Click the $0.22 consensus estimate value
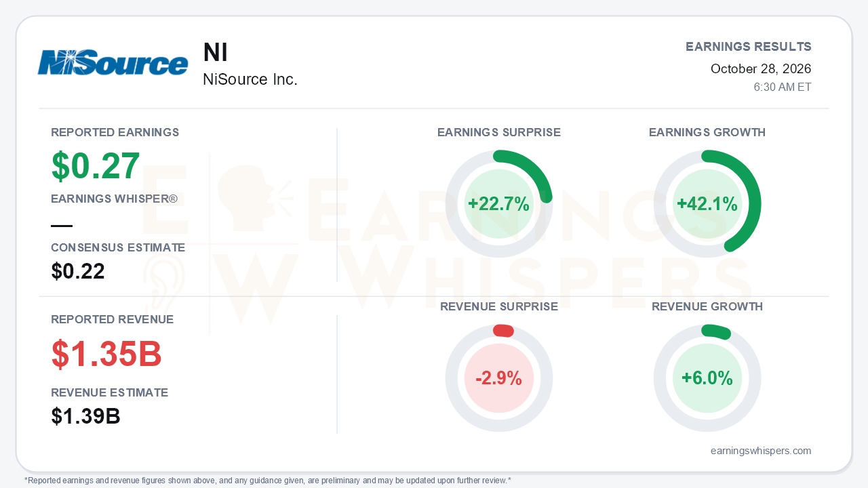Screen dimensions: 868x488 click(78, 272)
